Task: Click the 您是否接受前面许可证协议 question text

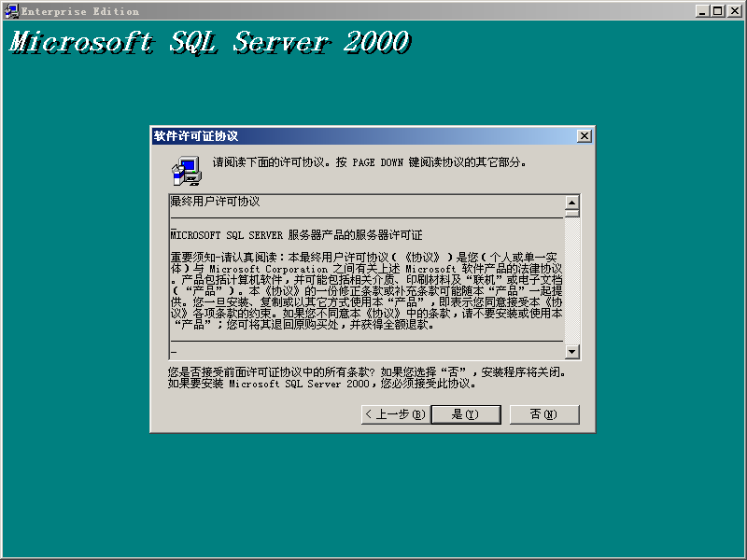Action: point(367,378)
